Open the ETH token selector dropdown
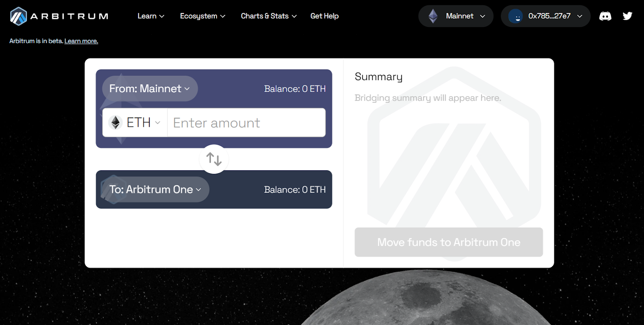644x325 pixels. pyautogui.click(x=135, y=122)
